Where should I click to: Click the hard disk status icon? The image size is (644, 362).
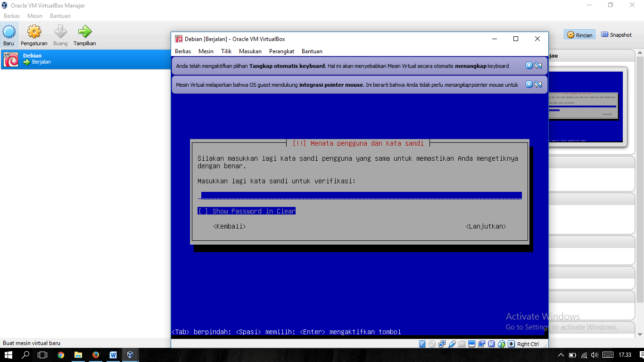[422, 344]
